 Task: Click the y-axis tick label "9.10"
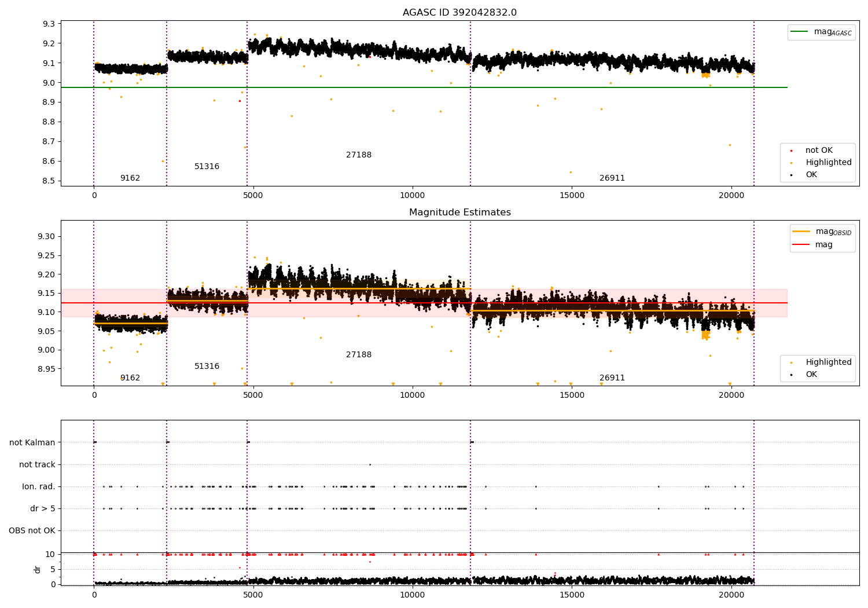(47, 312)
